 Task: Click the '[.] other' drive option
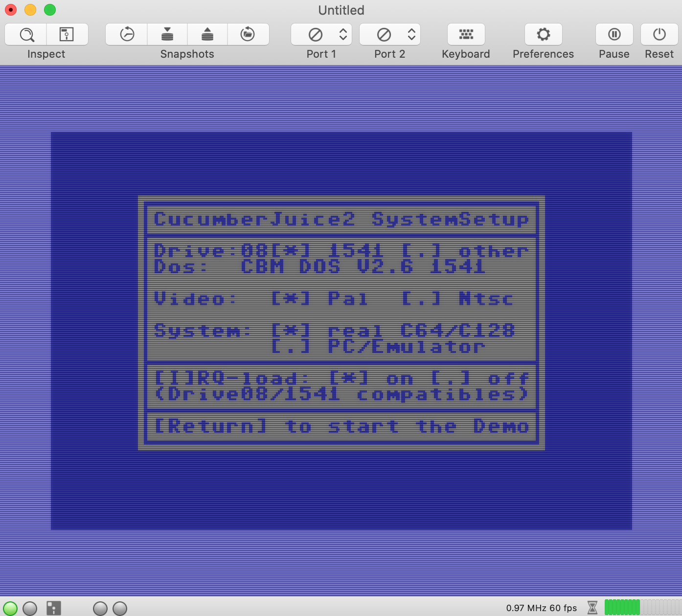[x=465, y=250]
